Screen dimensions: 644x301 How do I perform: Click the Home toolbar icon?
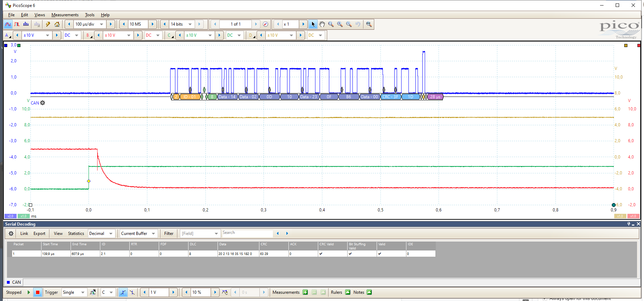[57, 24]
